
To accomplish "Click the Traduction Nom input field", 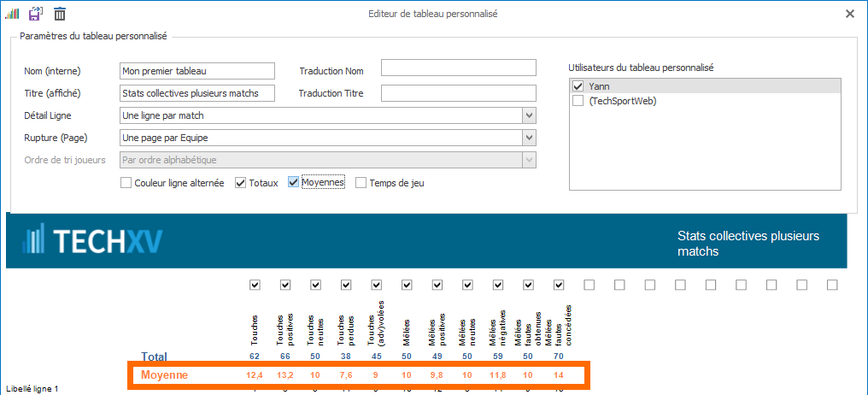I will (458, 68).
